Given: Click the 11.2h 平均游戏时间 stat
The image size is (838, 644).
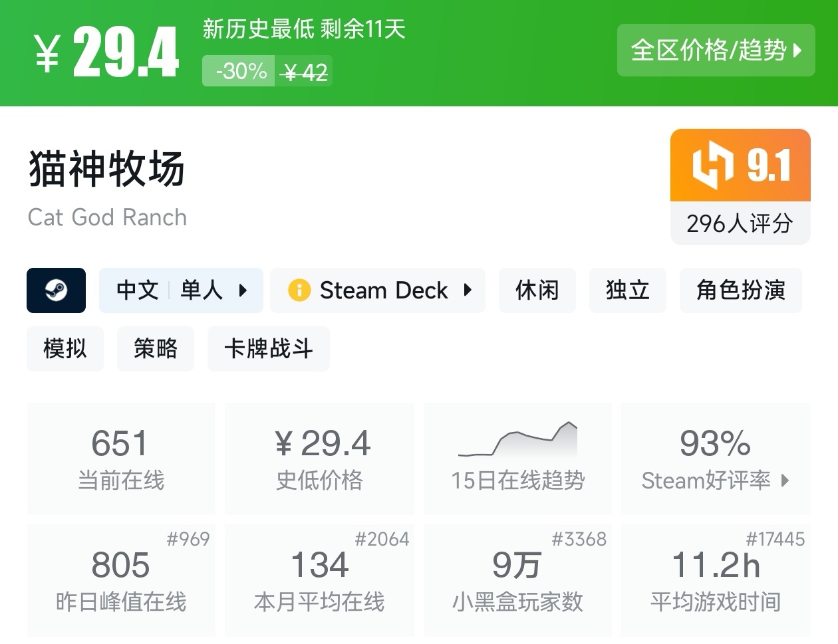Looking at the screenshot, I should click(x=716, y=580).
